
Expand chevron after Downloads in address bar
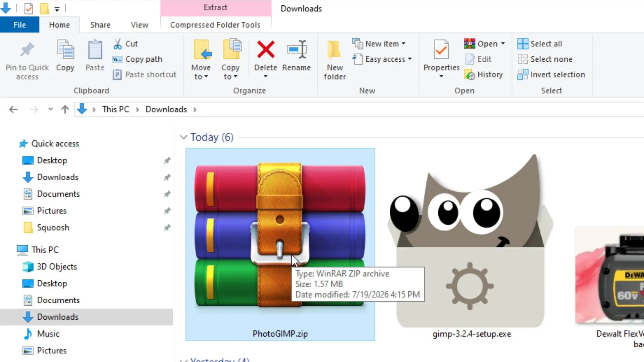[195, 110]
